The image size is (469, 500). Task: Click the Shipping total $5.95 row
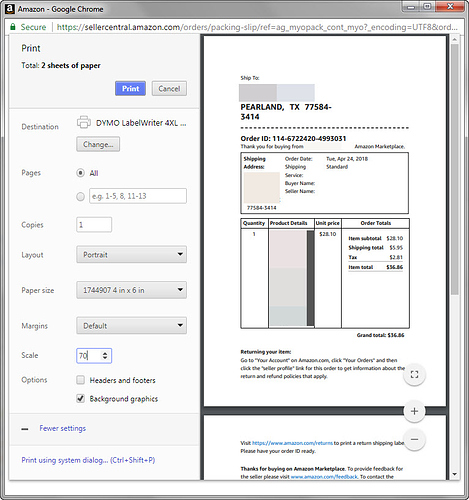click(376, 248)
